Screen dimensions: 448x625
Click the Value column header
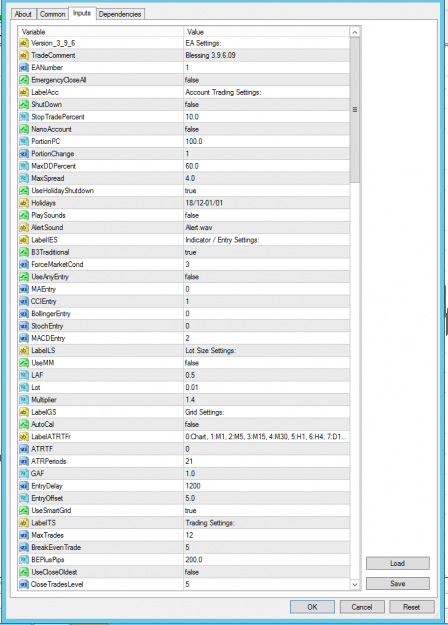[266, 32]
